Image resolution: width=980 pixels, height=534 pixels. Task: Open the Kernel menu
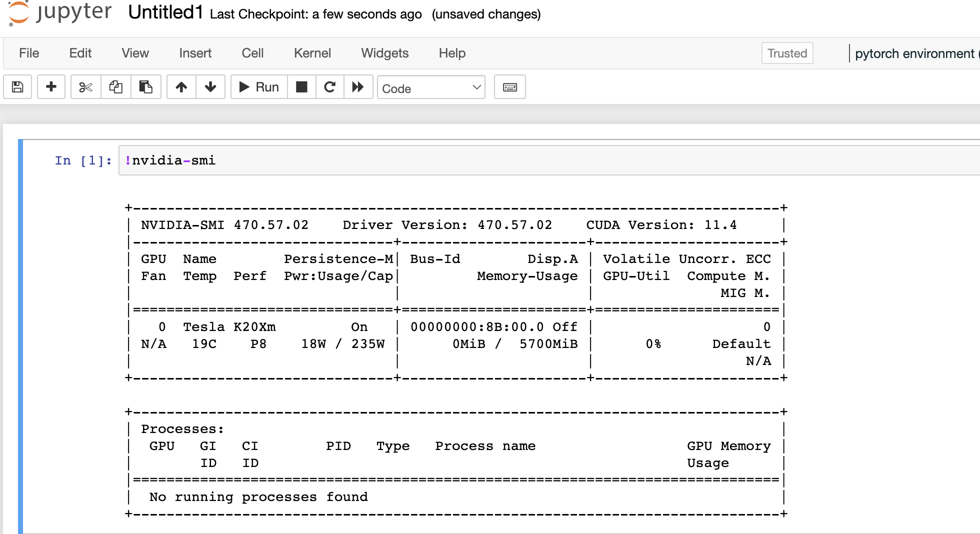pos(312,53)
